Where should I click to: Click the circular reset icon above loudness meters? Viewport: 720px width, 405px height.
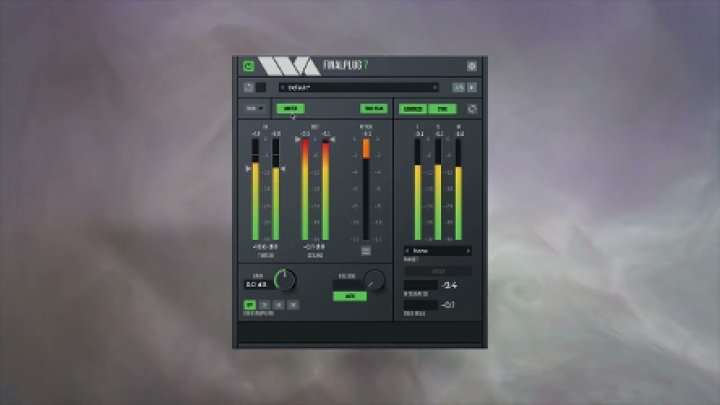pos(472,109)
